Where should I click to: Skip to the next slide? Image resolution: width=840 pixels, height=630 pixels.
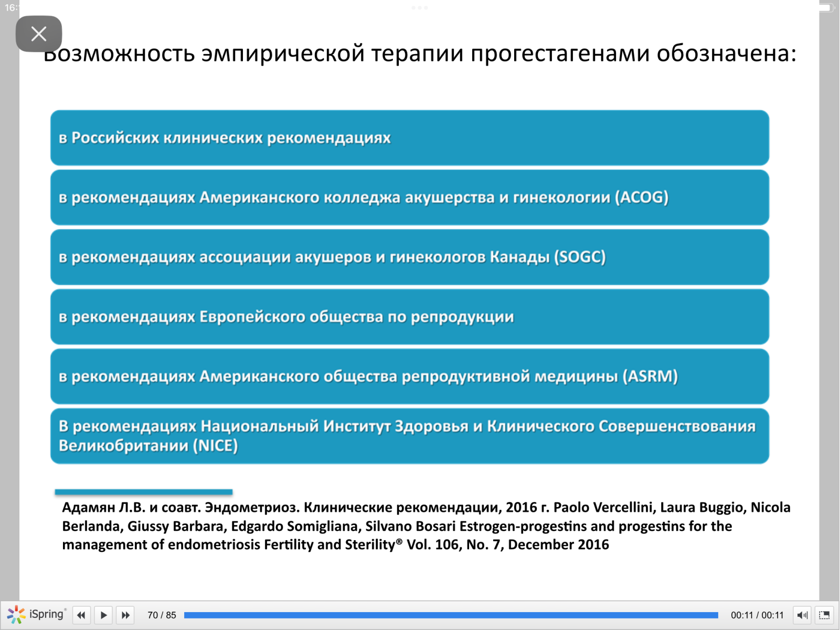pyautogui.click(x=125, y=615)
